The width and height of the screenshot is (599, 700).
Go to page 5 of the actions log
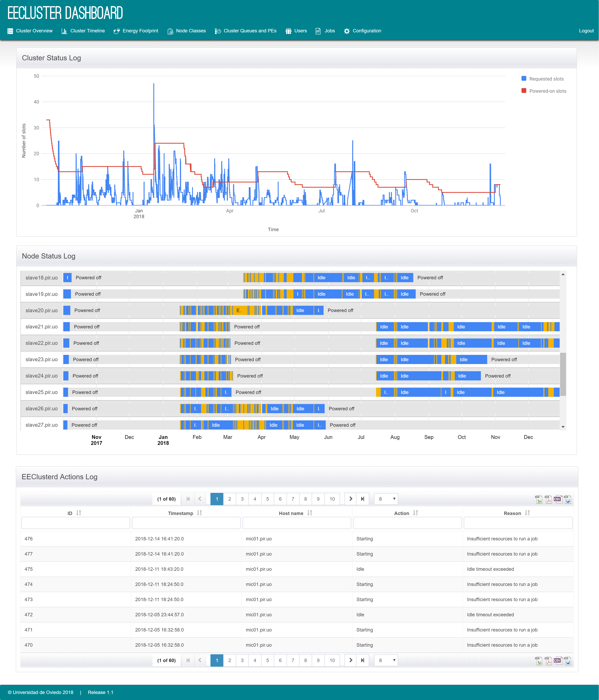click(267, 499)
